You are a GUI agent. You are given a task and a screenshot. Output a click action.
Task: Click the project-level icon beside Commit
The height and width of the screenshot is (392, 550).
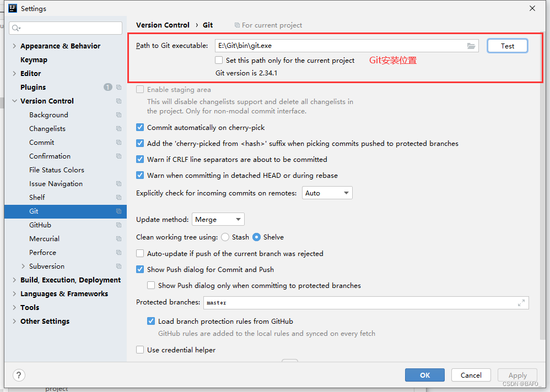pos(119,142)
